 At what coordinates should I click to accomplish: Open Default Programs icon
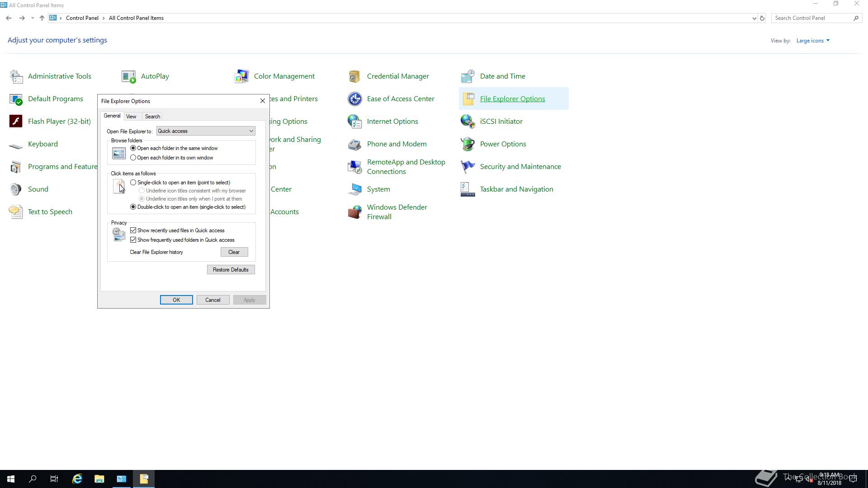pos(16,99)
